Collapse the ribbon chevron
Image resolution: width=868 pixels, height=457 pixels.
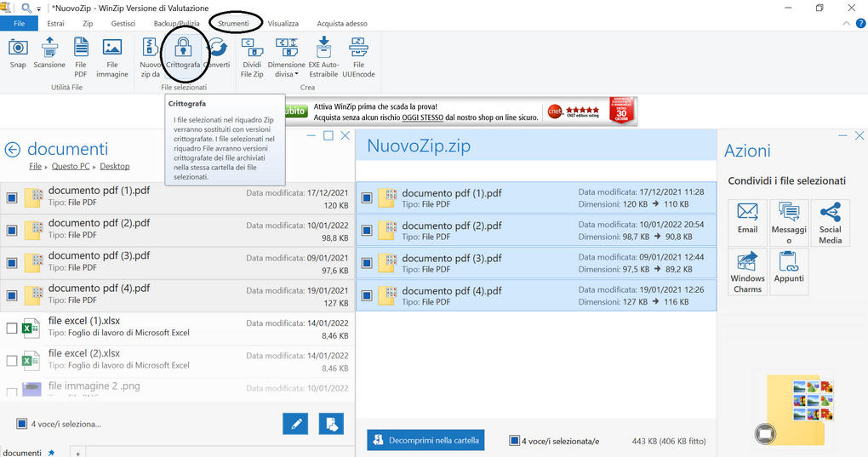[x=846, y=23]
